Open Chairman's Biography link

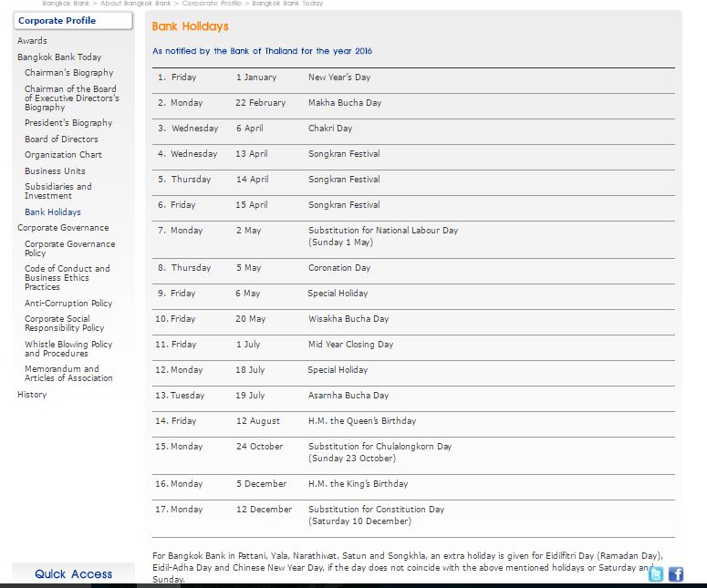click(x=69, y=73)
